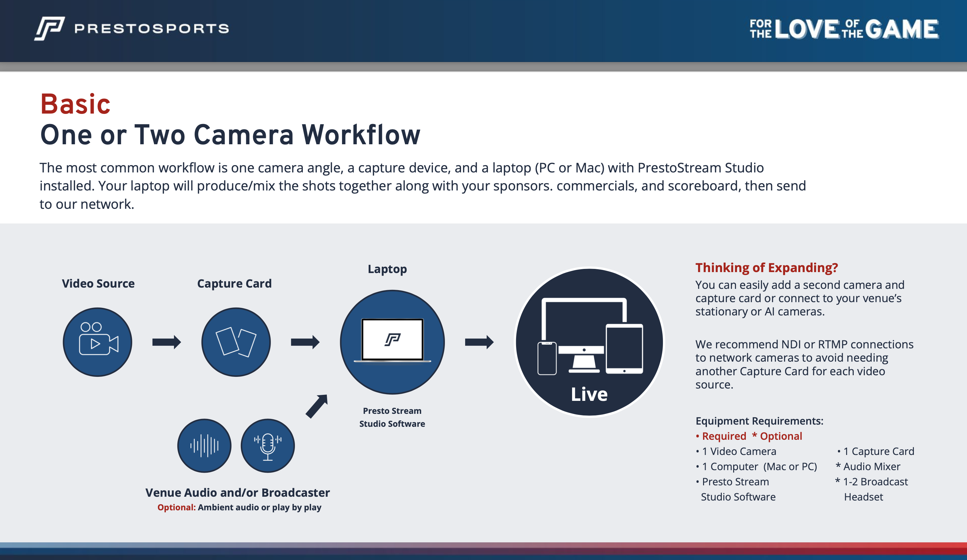Click the For the Love of the Game banner
Screen dimensions: 967x560
pos(844,29)
